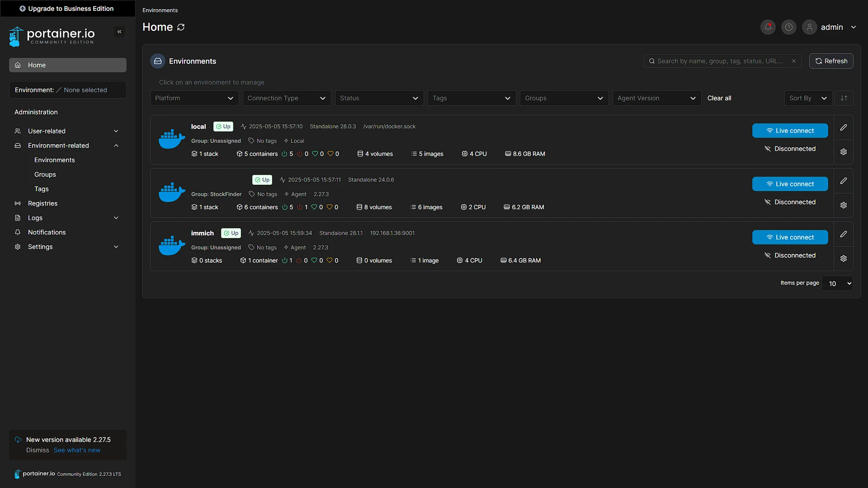868x488 pixels.
Task: Click the admin user avatar icon
Action: point(810,27)
